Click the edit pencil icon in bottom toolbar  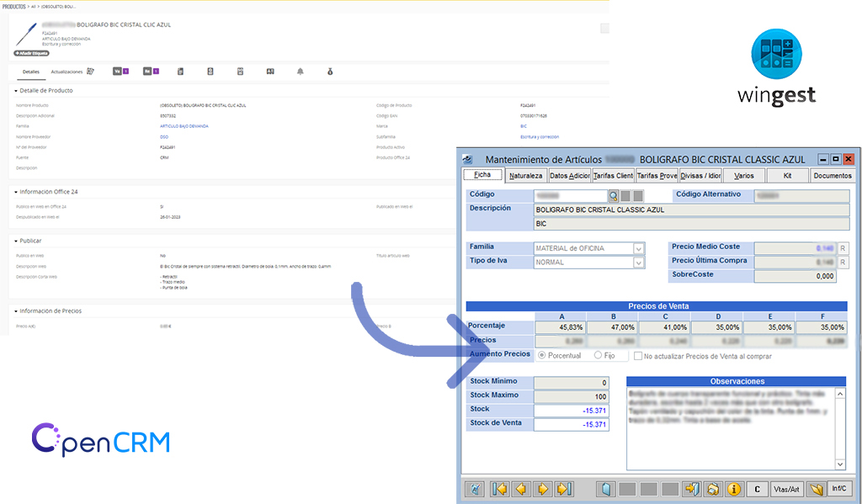coord(475,489)
